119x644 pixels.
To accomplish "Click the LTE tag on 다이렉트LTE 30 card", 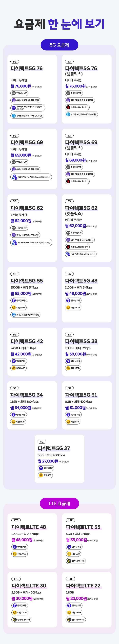I will pyautogui.click(x=16, y=579).
